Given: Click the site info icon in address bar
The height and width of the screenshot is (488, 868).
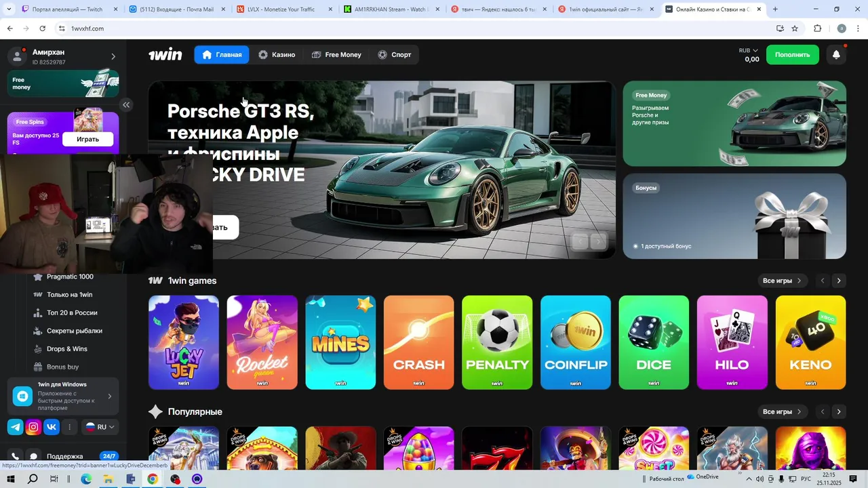Looking at the screenshot, I should coord(62,28).
